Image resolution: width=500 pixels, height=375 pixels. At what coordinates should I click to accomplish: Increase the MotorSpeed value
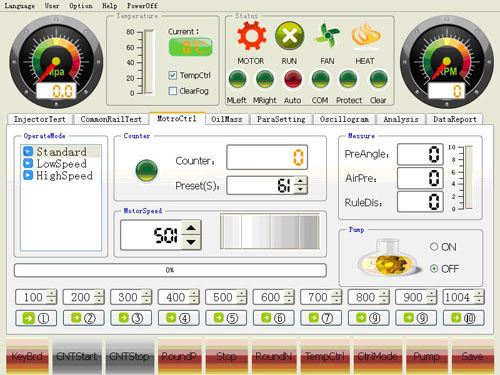coord(191,228)
